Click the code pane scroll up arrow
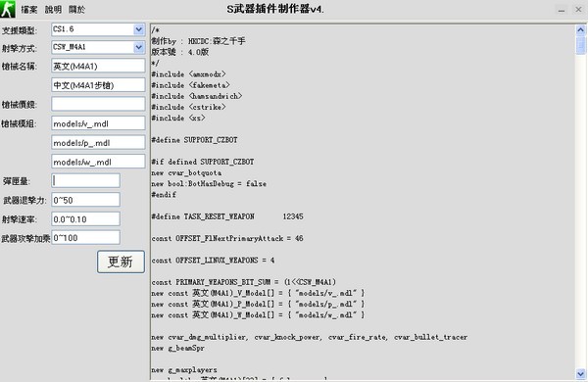Screen dimensions: 588x382 click(x=581, y=30)
